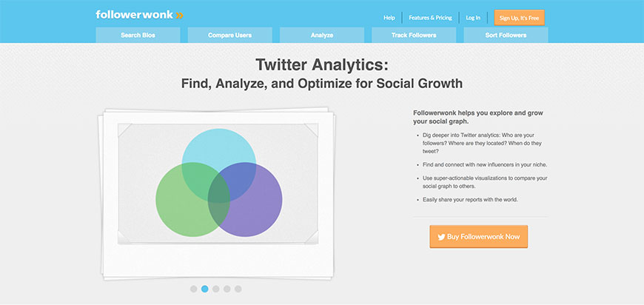This screenshot has width=644, height=305.
Task: Select the fourth carousel dot
Action: click(x=227, y=289)
